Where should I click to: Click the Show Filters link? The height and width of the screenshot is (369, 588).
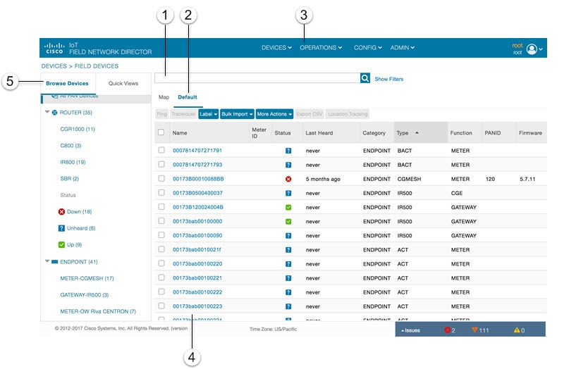389,79
